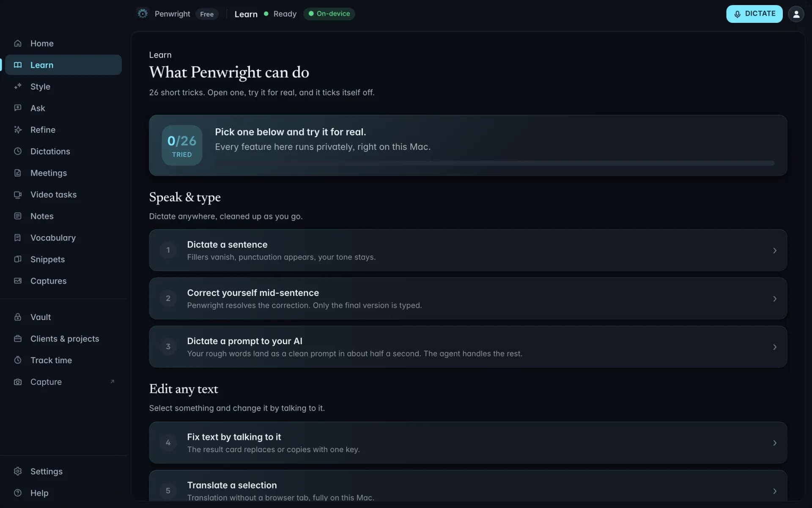This screenshot has height=508, width=812.
Task: Toggle the On-device status pill
Action: tap(329, 14)
